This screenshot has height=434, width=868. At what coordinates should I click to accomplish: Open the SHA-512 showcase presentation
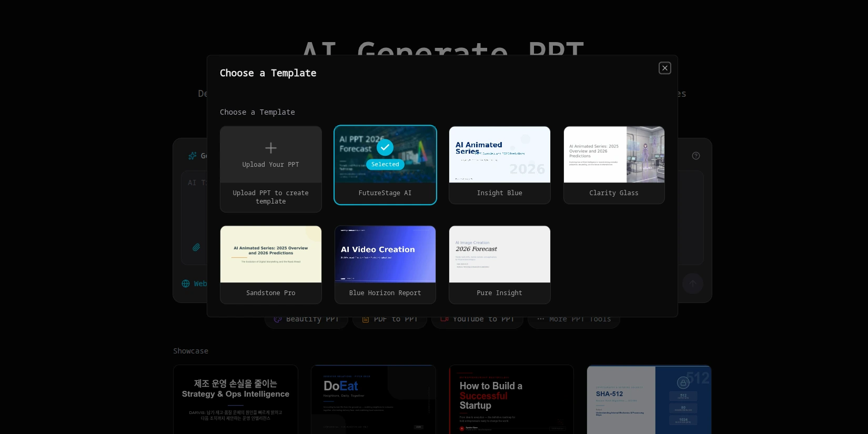click(649, 399)
